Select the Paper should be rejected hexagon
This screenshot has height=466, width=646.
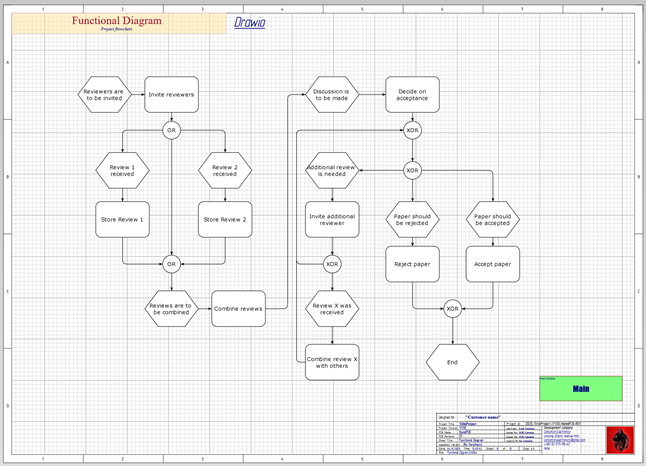click(412, 218)
